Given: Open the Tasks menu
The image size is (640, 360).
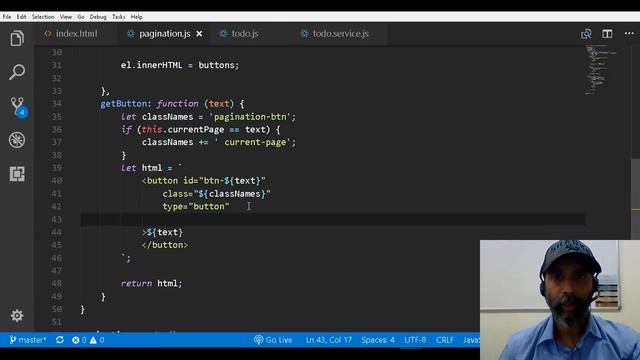Looking at the screenshot, I should click(x=118, y=17).
